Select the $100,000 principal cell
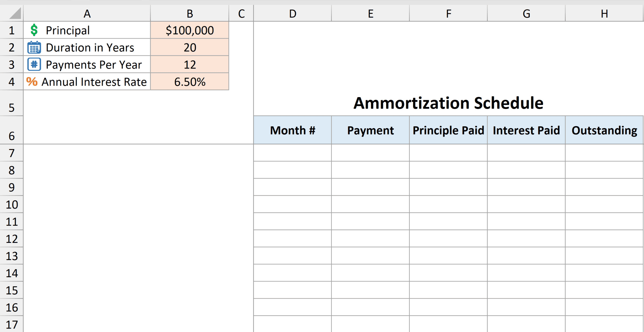Screen dimensions: 644x332 point(190,30)
